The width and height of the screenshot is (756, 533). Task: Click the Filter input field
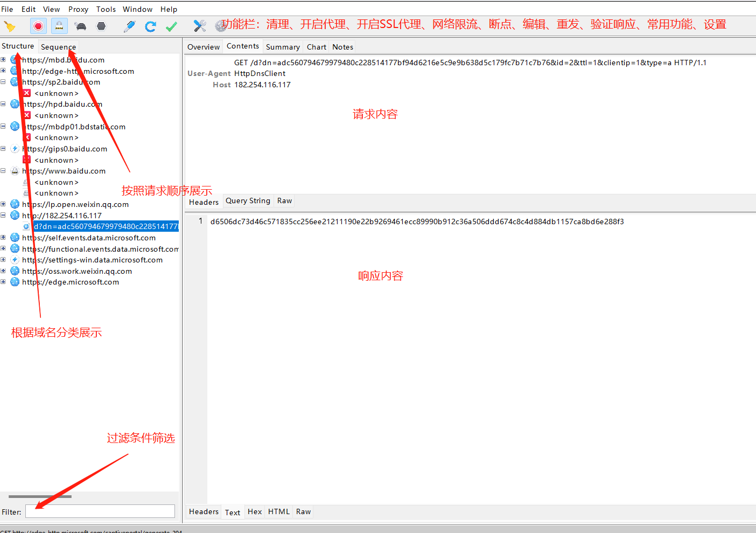coord(100,511)
